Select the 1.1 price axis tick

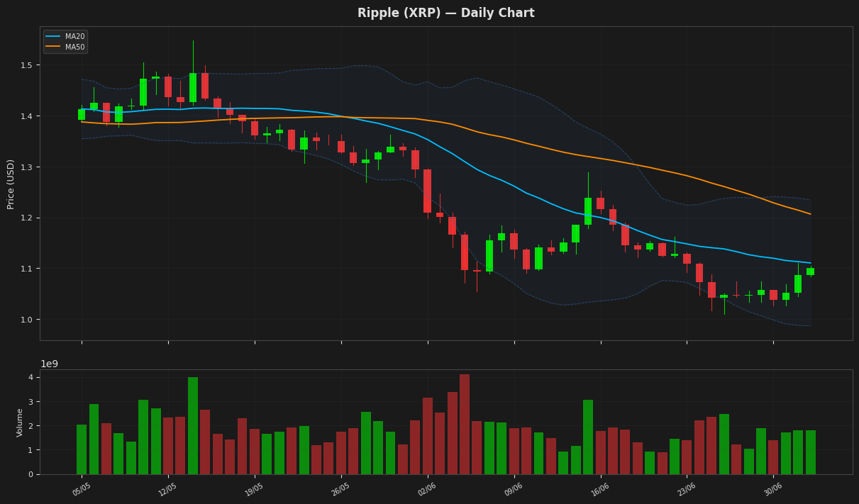tap(28, 269)
